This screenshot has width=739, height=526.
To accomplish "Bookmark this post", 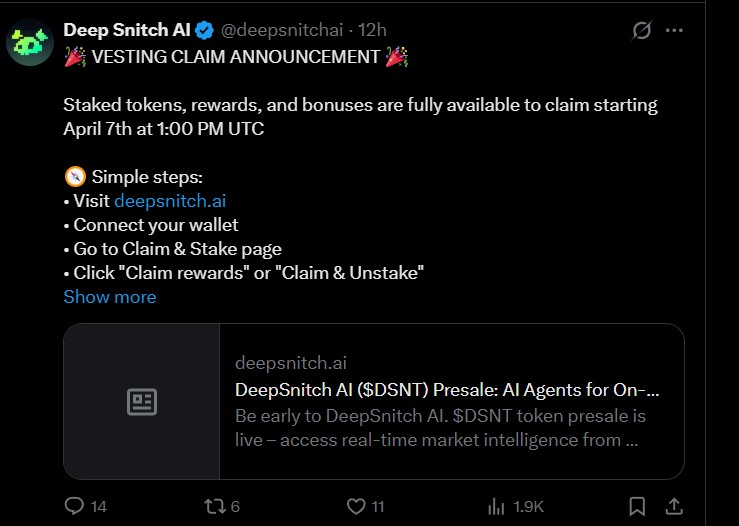I will coord(637,506).
